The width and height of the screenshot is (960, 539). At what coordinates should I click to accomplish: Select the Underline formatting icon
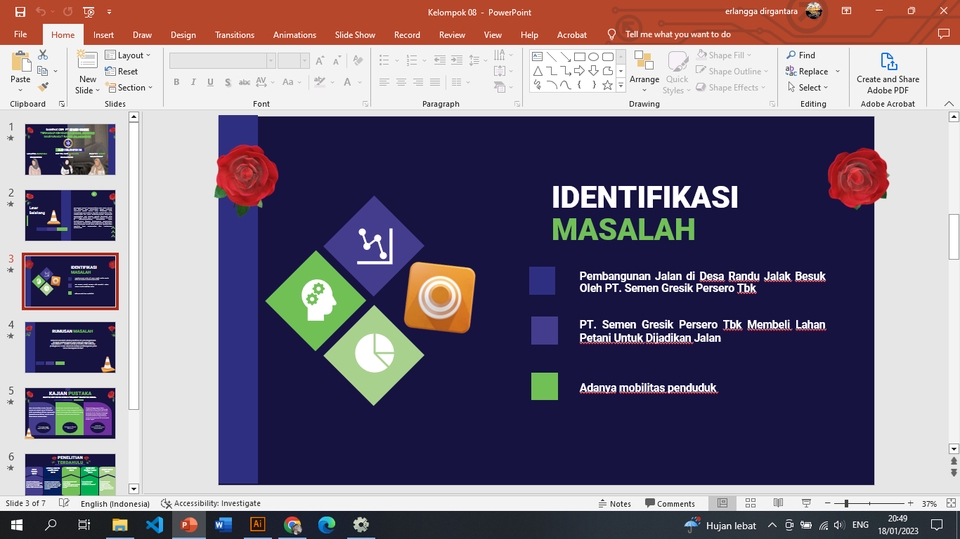pyautogui.click(x=210, y=82)
